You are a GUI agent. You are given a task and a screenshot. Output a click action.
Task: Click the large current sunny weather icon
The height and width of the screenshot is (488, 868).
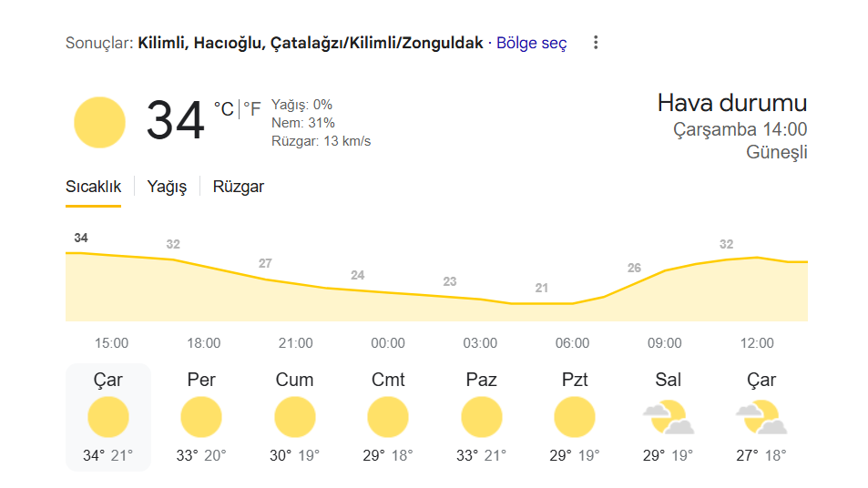click(x=99, y=122)
